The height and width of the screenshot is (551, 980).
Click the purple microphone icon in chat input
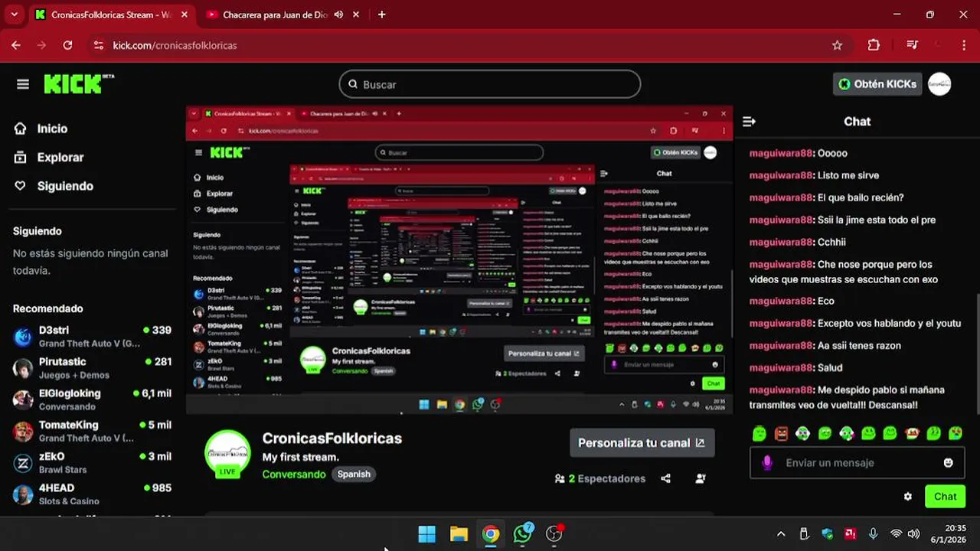[767, 463]
